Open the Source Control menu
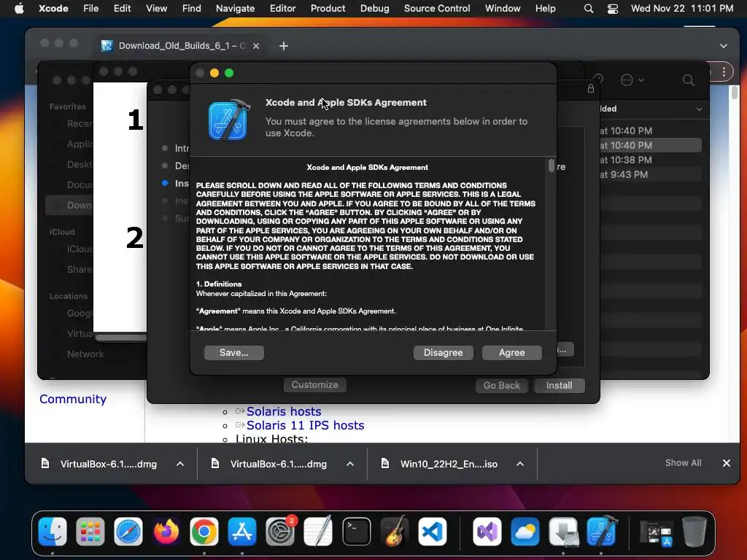This screenshot has height=560, width=747. [x=437, y=8]
